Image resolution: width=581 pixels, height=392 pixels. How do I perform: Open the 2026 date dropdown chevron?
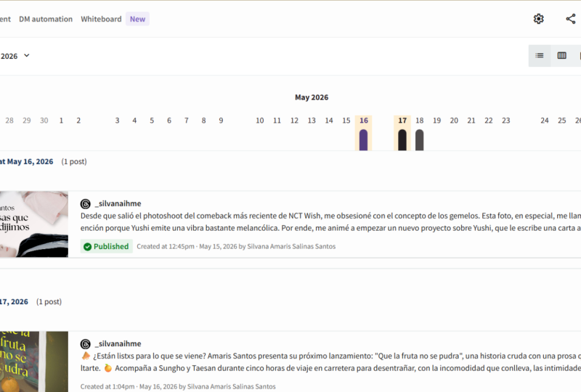tap(27, 56)
